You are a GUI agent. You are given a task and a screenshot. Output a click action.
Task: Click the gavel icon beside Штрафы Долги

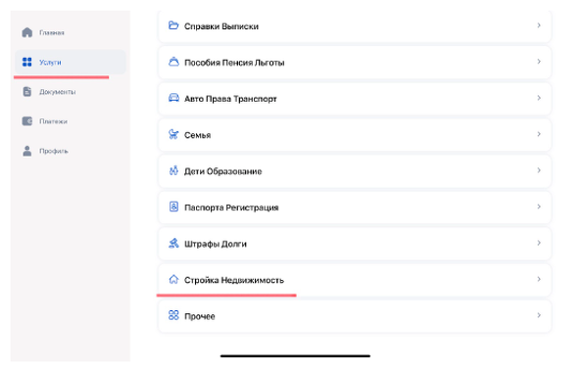pos(173,243)
